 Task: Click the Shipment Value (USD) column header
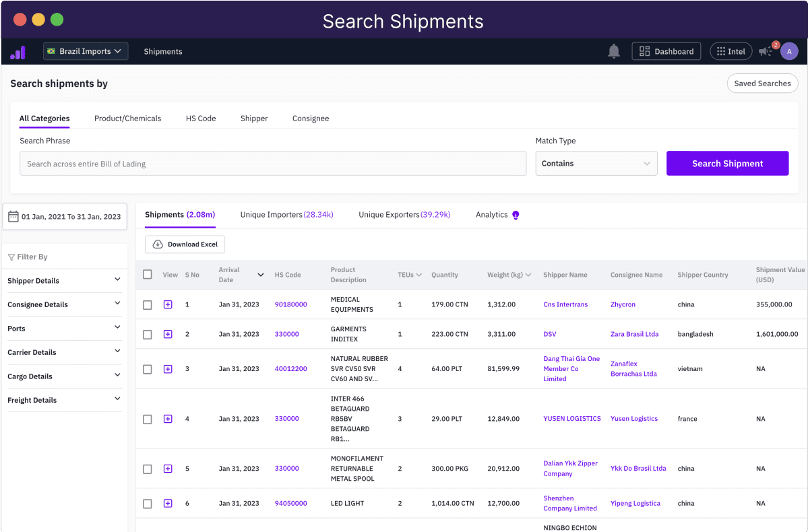click(x=780, y=275)
